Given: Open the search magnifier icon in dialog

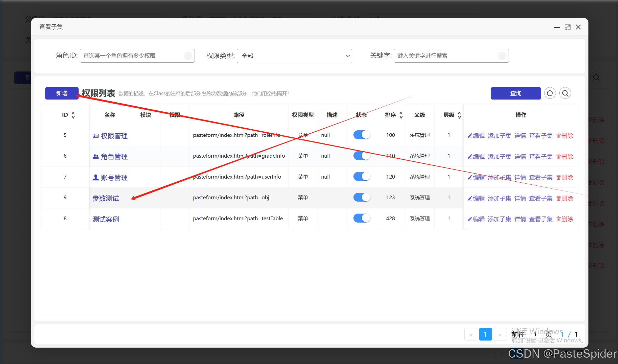Looking at the screenshot, I should (565, 93).
